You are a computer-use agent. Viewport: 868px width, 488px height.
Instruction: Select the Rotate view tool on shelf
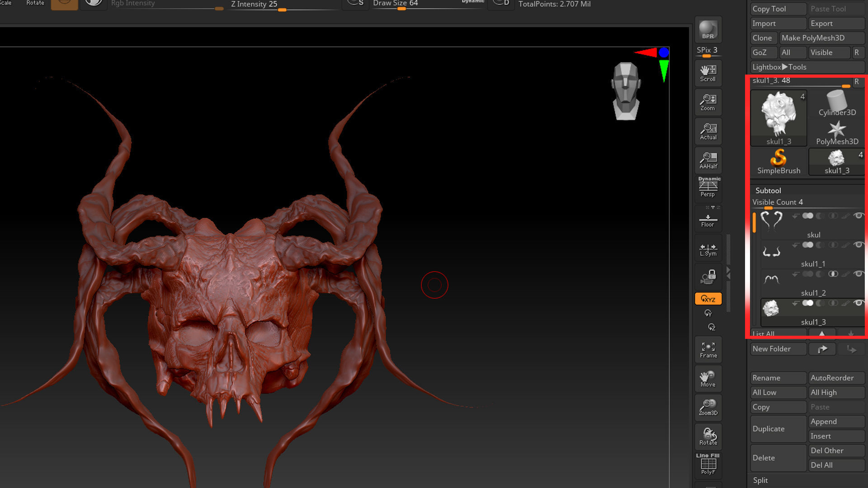[x=708, y=436]
